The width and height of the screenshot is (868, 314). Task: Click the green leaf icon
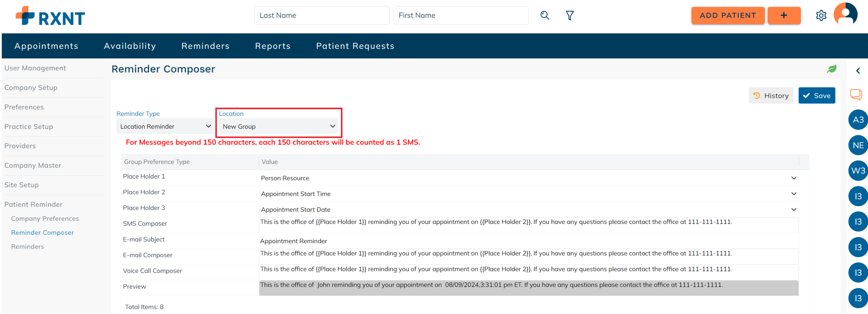click(x=832, y=69)
